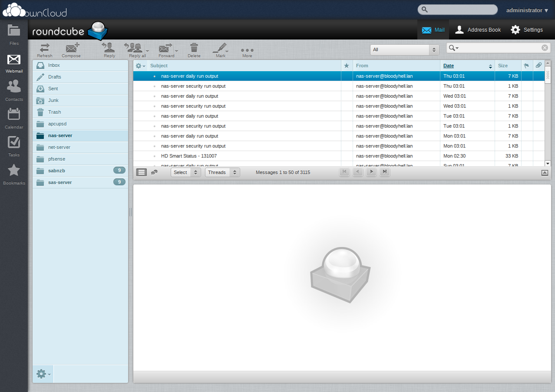Open the Inbox folder
Image resolution: width=555 pixels, height=392 pixels.
(80, 65)
